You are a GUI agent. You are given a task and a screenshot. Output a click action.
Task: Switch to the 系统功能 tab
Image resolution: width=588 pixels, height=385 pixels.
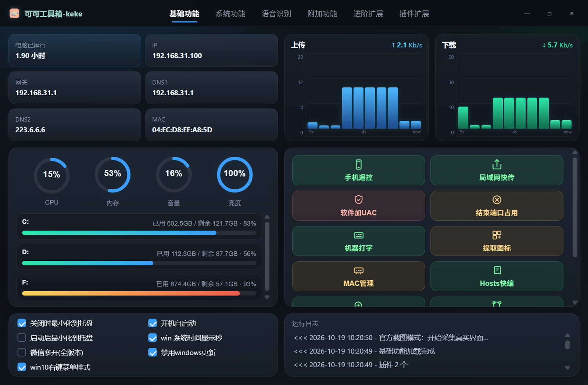pyautogui.click(x=230, y=14)
